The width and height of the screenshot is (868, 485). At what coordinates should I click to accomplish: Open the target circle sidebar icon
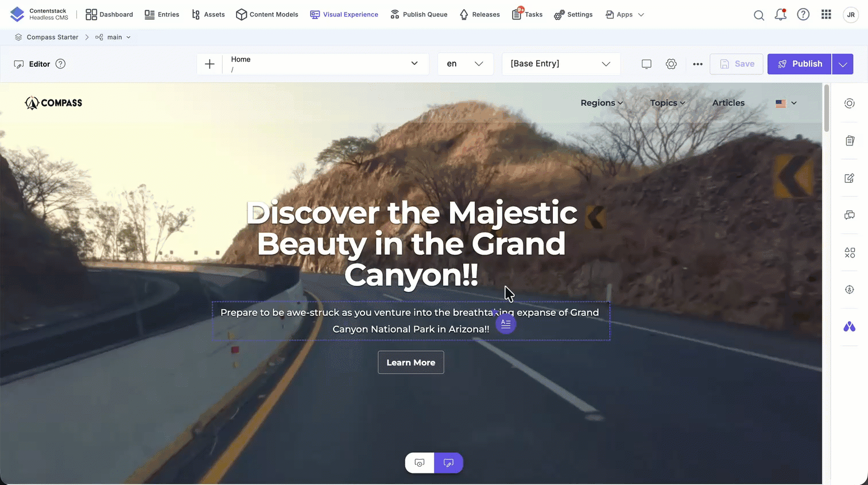pos(850,103)
